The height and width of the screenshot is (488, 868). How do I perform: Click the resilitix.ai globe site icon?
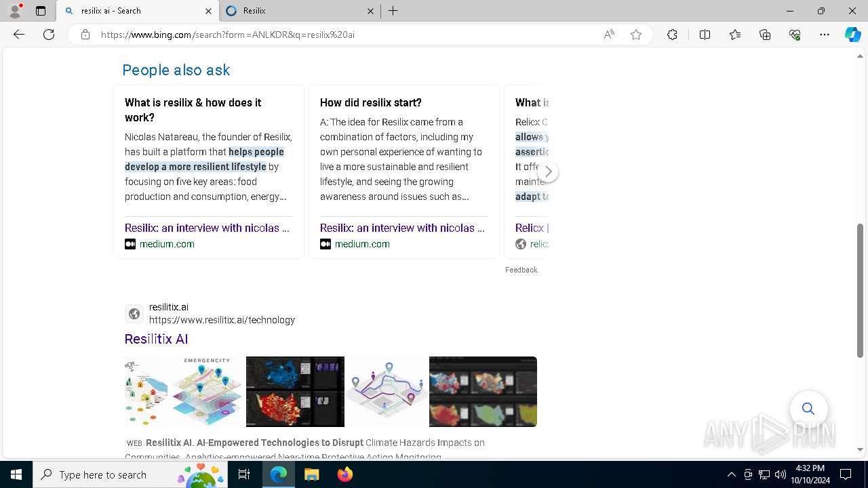coord(134,314)
